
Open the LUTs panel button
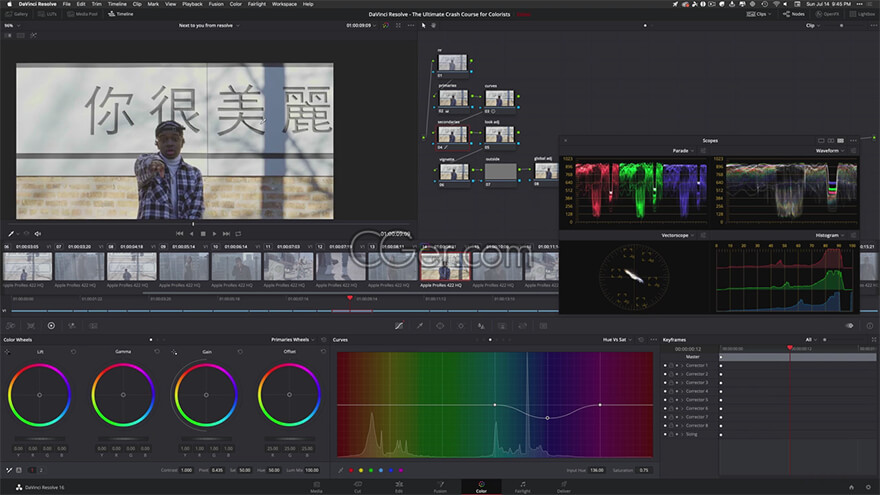pyautogui.click(x=48, y=14)
